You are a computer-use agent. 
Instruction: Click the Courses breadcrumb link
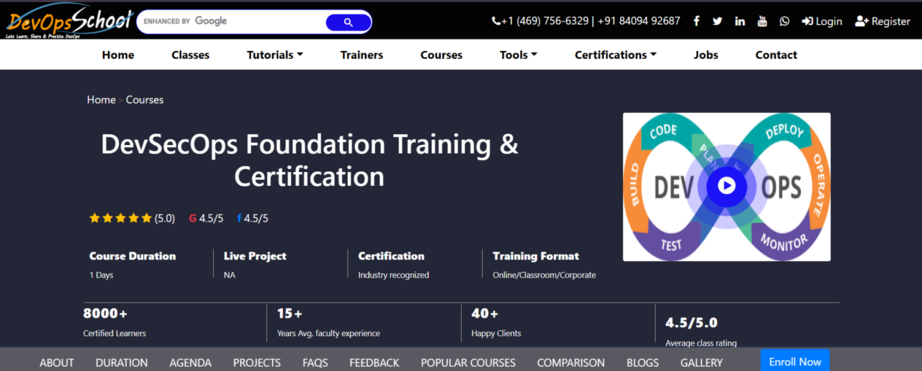pyautogui.click(x=145, y=100)
